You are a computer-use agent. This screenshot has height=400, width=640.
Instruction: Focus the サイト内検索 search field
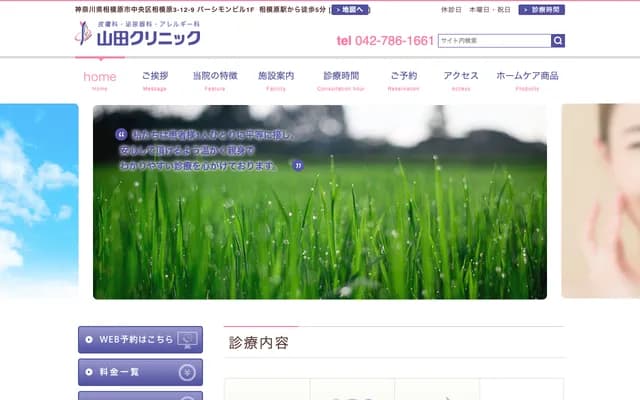pyautogui.click(x=493, y=41)
